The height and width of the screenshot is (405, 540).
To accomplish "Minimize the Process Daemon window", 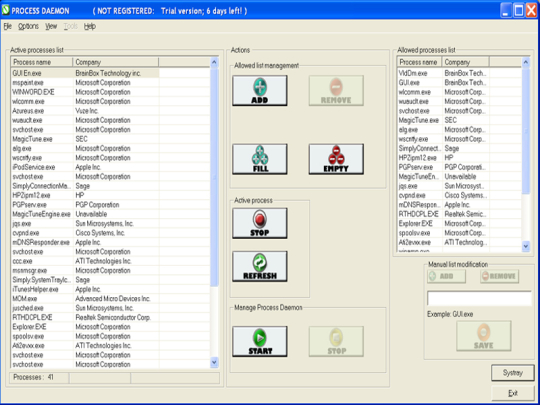I will [506, 10].
